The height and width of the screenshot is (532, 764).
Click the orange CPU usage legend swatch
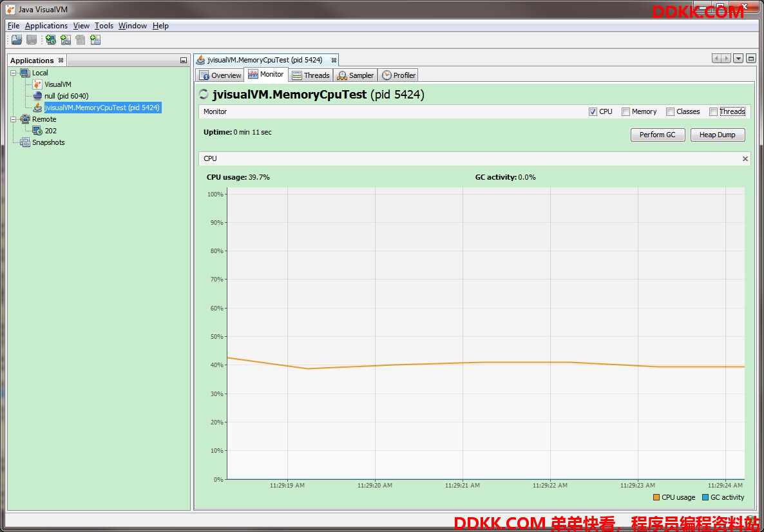point(656,497)
